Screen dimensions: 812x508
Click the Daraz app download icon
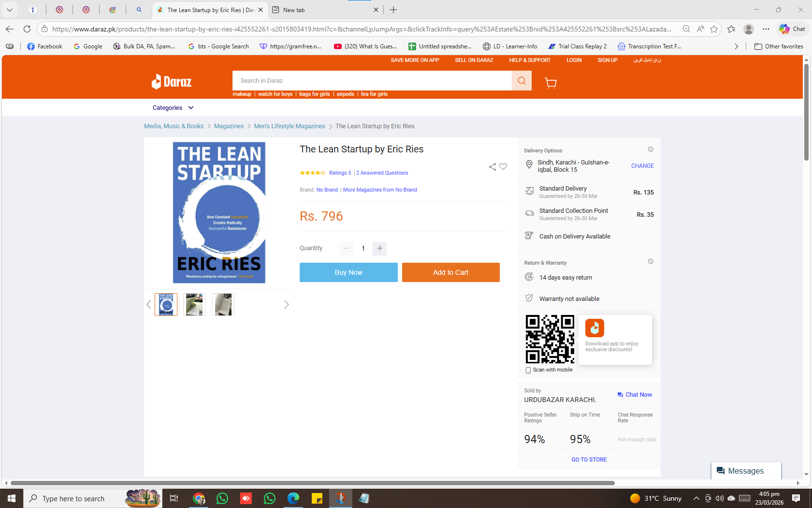(x=594, y=328)
